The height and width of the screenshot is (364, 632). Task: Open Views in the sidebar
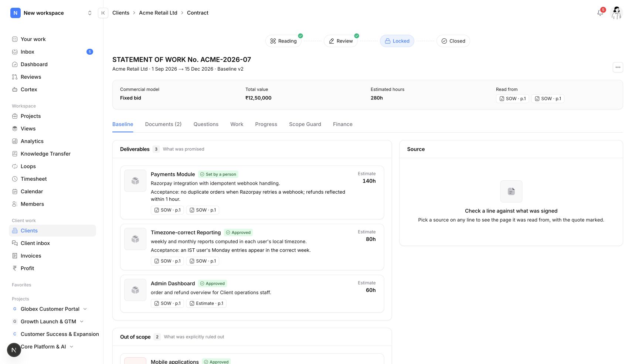pyautogui.click(x=52, y=129)
